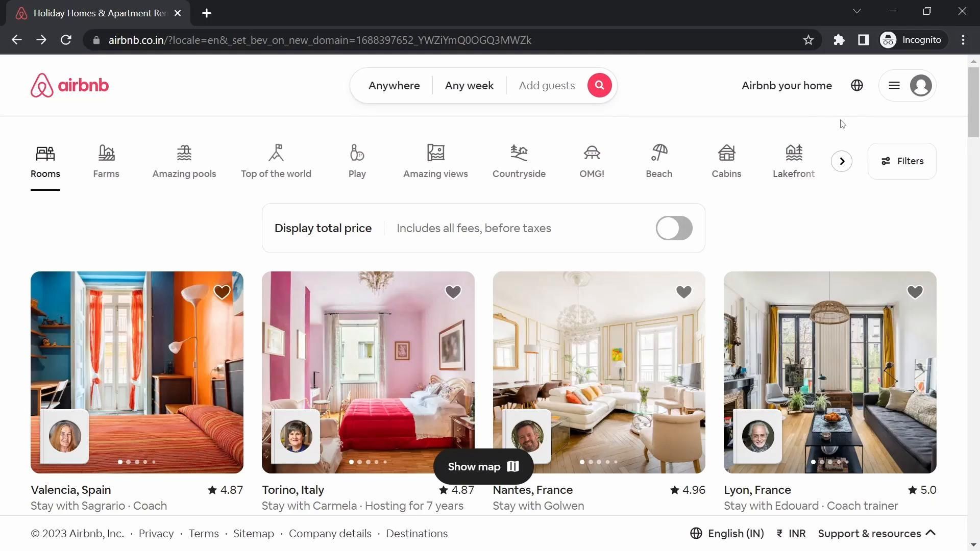Open the Filters button

(902, 161)
